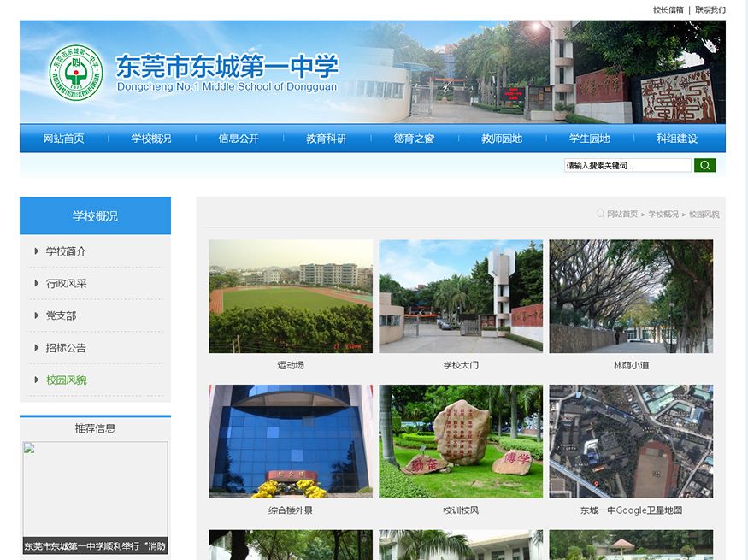This screenshot has width=748, height=560.
Task: Expand arrow beside 党支部
Action: [x=36, y=315]
